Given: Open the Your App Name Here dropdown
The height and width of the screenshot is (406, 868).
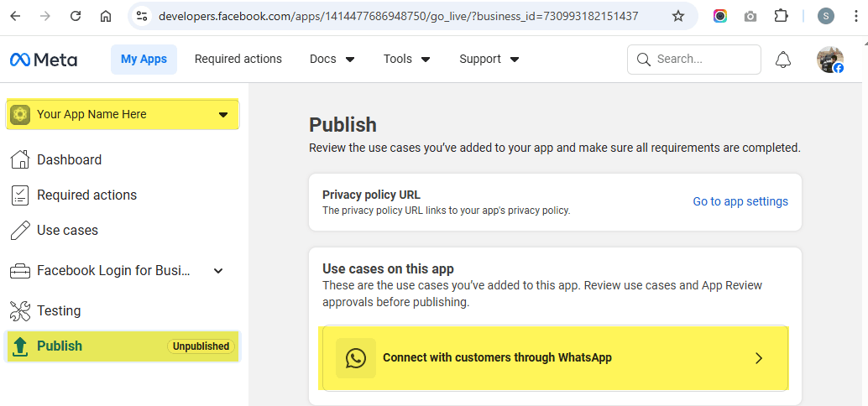Looking at the screenshot, I should (123, 114).
